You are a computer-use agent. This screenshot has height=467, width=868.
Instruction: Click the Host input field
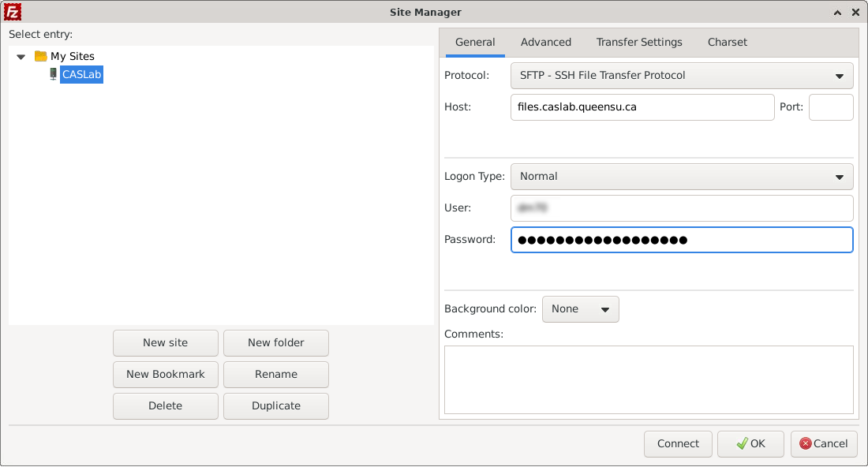click(642, 106)
